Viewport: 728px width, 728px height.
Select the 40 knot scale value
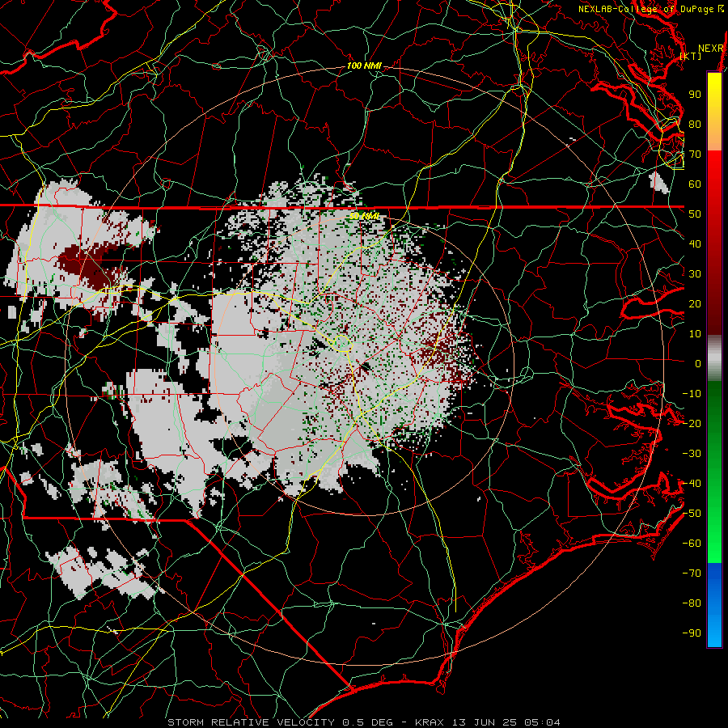pyautogui.click(x=695, y=243)
